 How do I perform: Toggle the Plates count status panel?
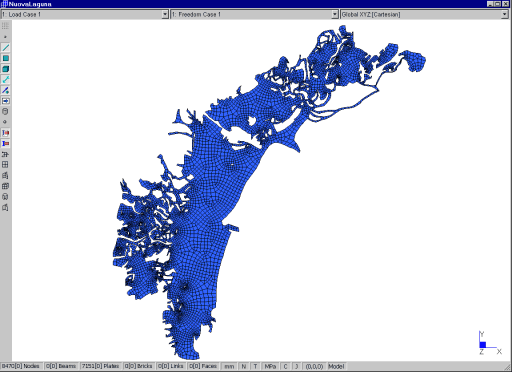coord(101,366)
